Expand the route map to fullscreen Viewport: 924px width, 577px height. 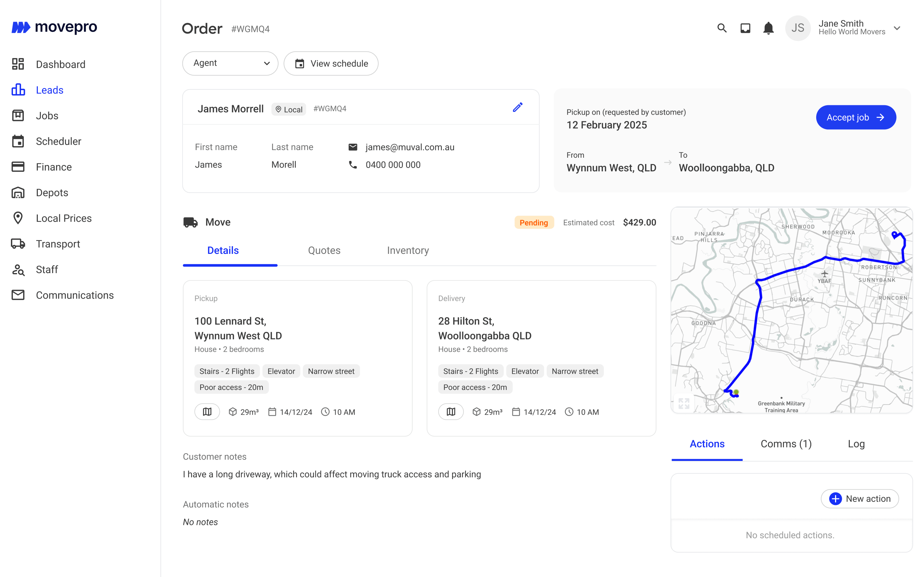tap(684, 403)
